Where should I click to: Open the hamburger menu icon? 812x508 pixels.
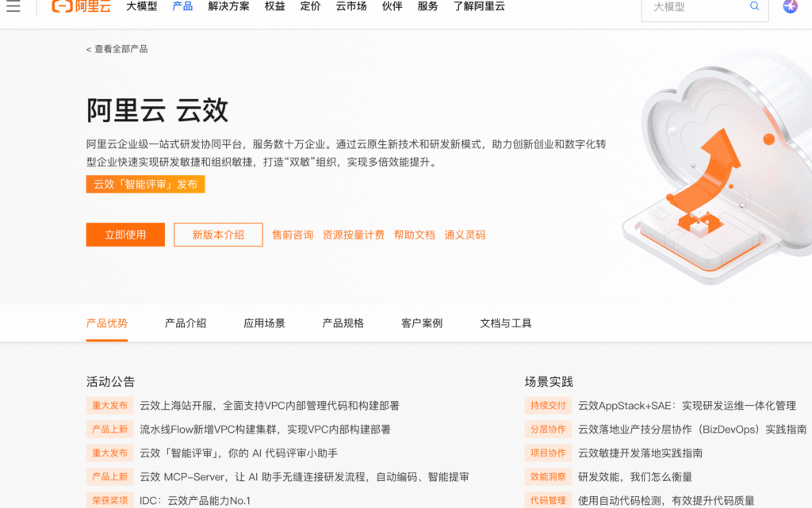coord(13,6)
